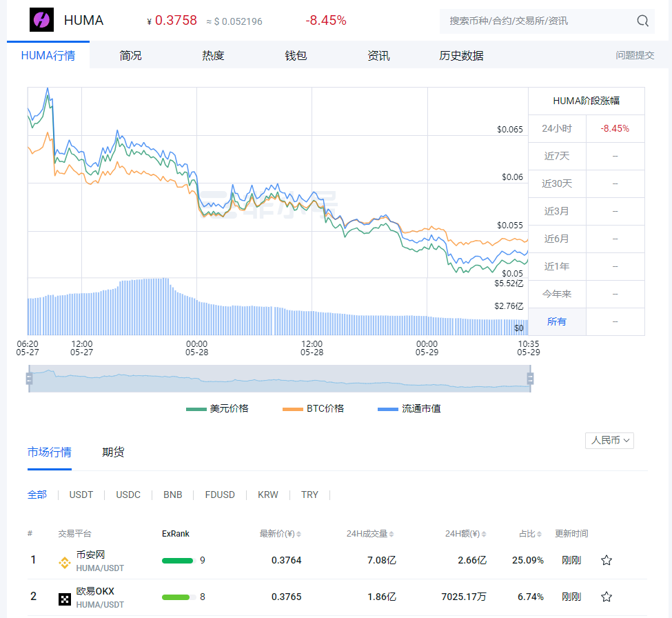Favorite the OKX HUMA/USDT row star

(606, 597)
